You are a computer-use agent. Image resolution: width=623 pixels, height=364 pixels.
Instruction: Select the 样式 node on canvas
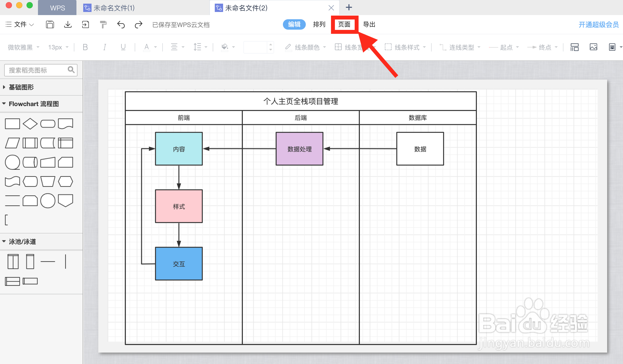click(179, 206)
